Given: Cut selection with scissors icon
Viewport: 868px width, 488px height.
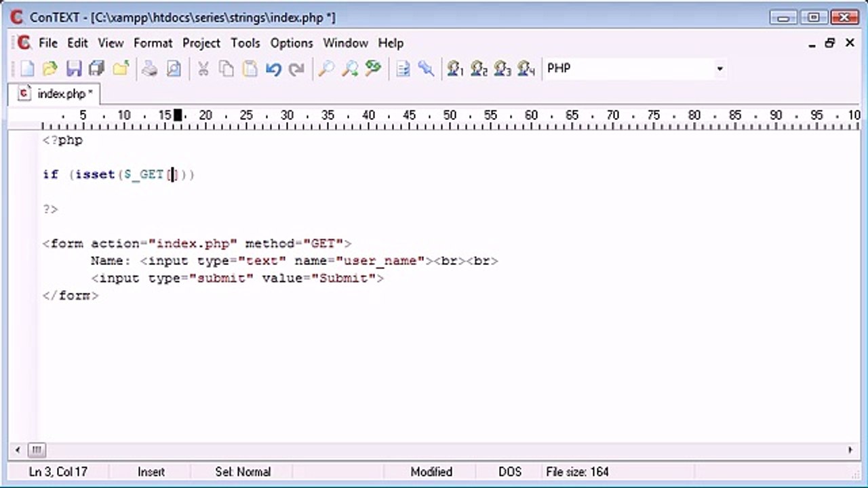Looking at the screenshot, I should tap(203, 68).
